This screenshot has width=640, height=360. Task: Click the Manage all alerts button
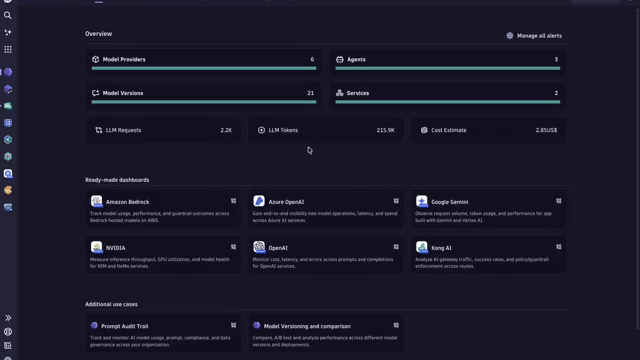tap(534, 36)
